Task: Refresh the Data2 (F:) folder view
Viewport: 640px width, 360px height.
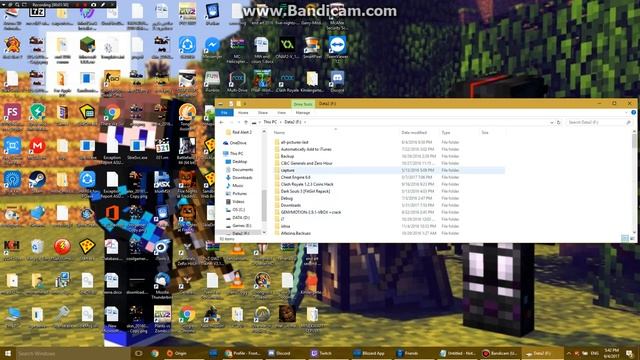Action: (x=559, y=122)
